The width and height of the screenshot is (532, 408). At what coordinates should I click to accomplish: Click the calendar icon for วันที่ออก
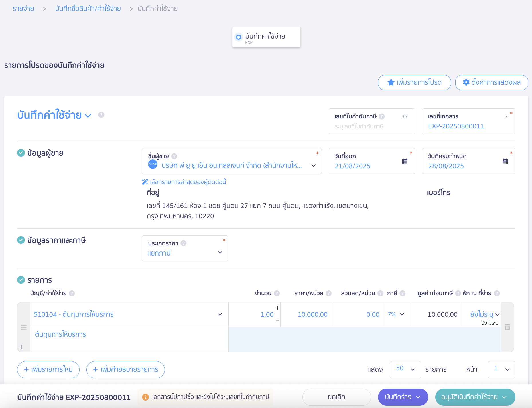(405, 161)
